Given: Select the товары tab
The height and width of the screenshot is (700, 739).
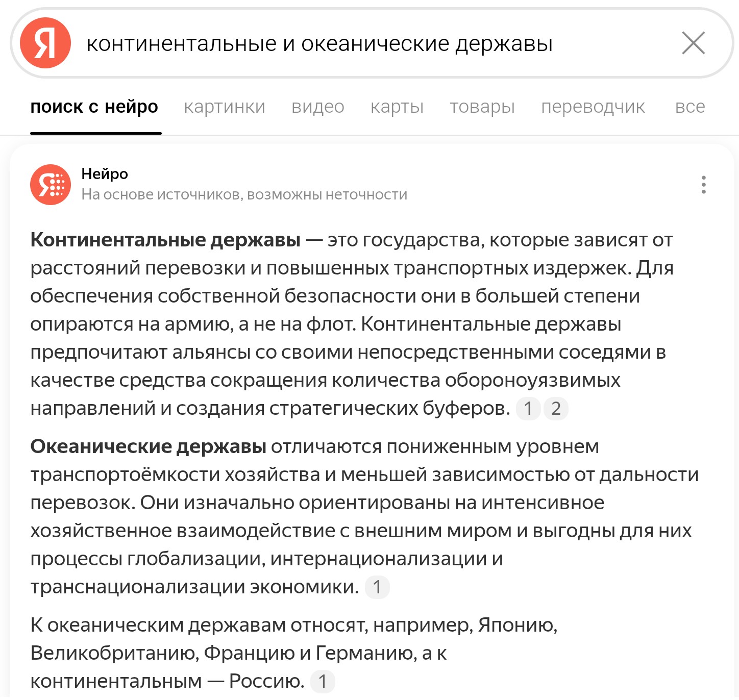Looking at the screenshot, I should [482, 107].
